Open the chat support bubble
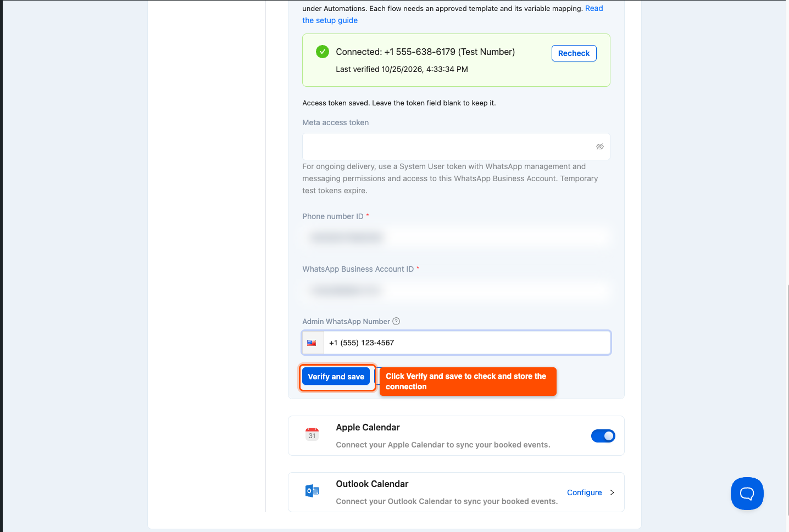Image resolution: width=789 pixels, height=532 pixels. [747, 493]
